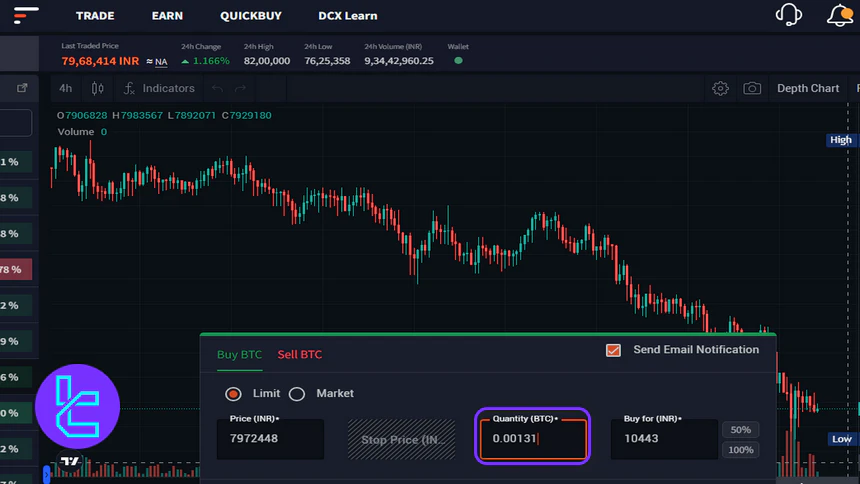Click the OHLC close value C7929180
The height and width of the screenshot is (484, 860).
coord(246,115)
